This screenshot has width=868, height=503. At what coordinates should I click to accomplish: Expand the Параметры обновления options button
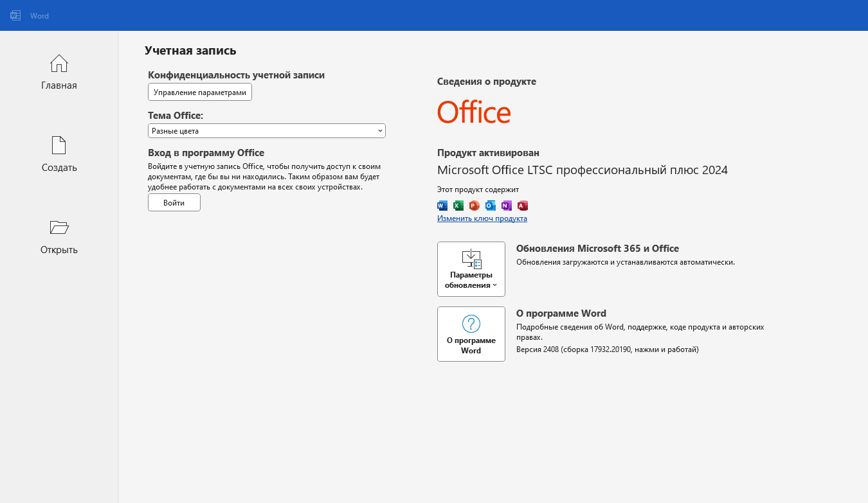click(x=471, y=269)
